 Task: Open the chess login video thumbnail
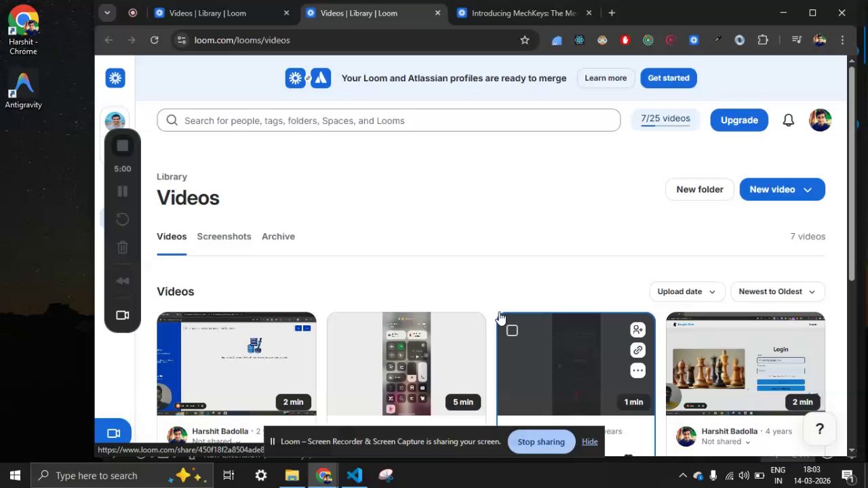click(745, 364)
